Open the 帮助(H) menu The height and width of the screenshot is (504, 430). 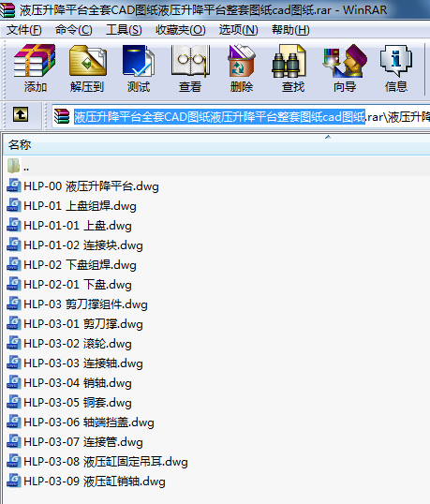[290, 30]
